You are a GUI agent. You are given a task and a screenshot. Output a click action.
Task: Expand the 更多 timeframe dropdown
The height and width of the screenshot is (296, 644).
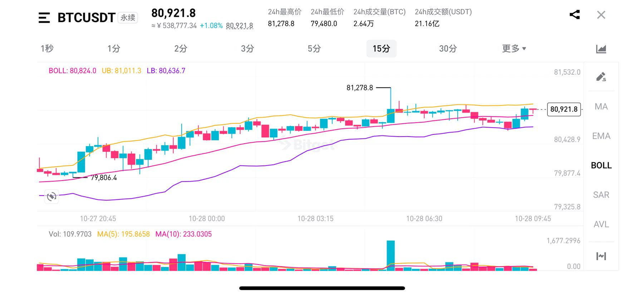coord(514,49)
